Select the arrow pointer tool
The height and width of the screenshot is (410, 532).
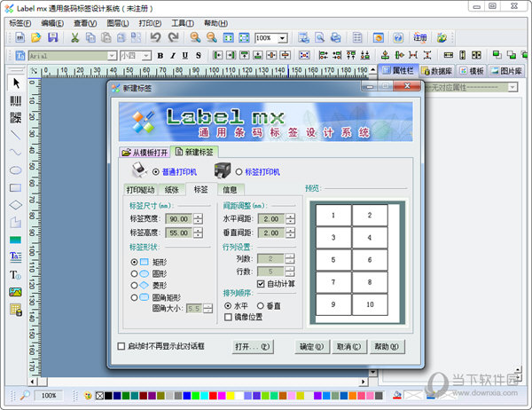click(16, 83)
